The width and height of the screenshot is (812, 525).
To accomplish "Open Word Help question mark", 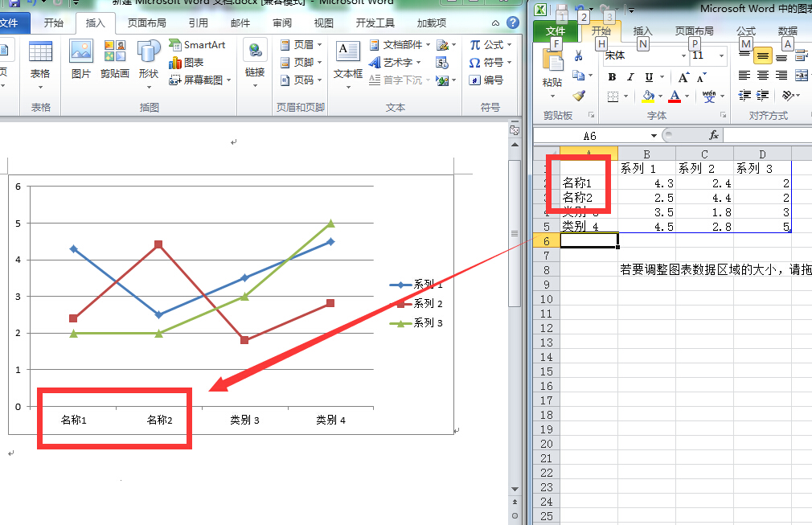I will (x=513, y=23).
